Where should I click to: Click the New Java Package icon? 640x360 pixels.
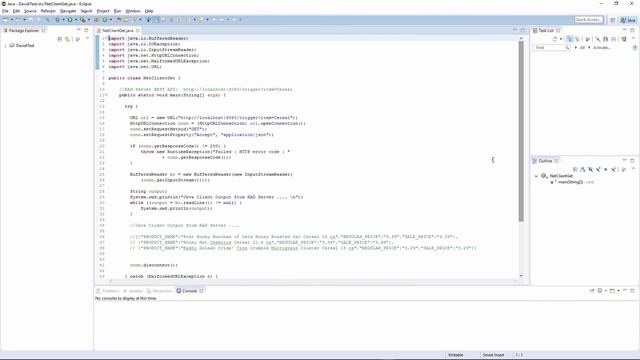click(97, 20)
